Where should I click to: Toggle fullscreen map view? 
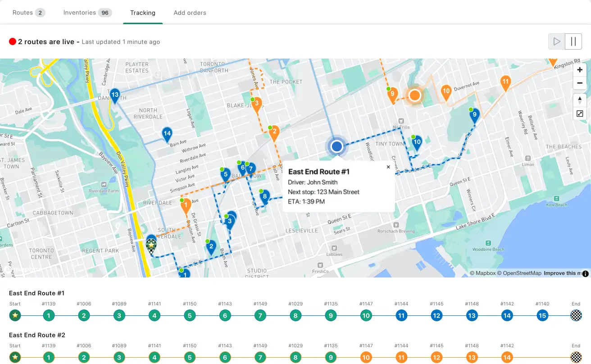point(580,114)
